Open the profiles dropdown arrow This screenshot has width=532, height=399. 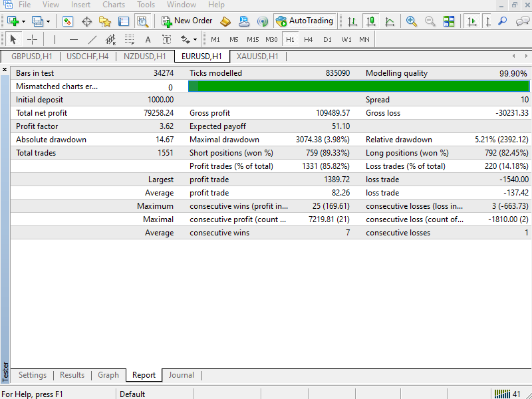pyautogui.click(x=48, y=22)
